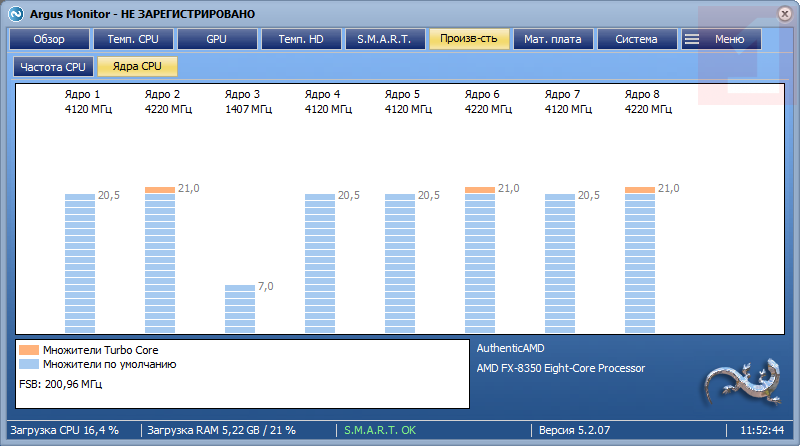Click the Ядро 2 multiplier bar

[160, 260]
